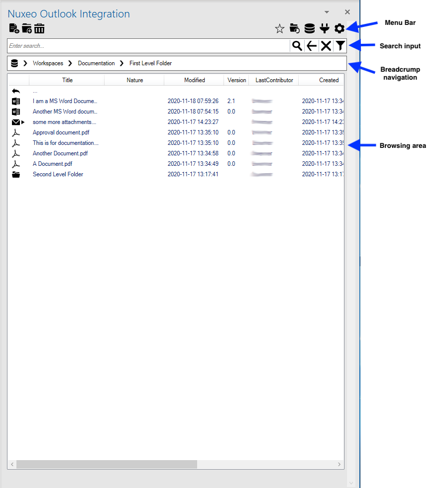Sort by the Title column header

[x=67, y=80]
